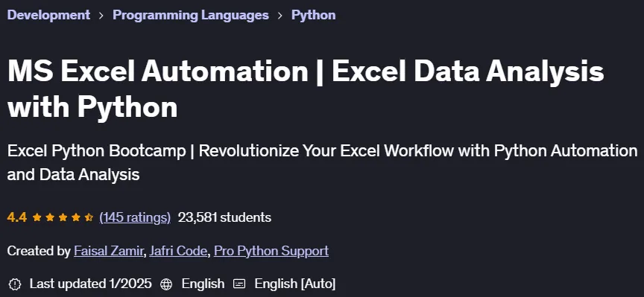Image resolution: width=644 pixels, height=297 pixels.
Task: Click the third rating star
Action: pyautogui.click(x=63, y=217)
